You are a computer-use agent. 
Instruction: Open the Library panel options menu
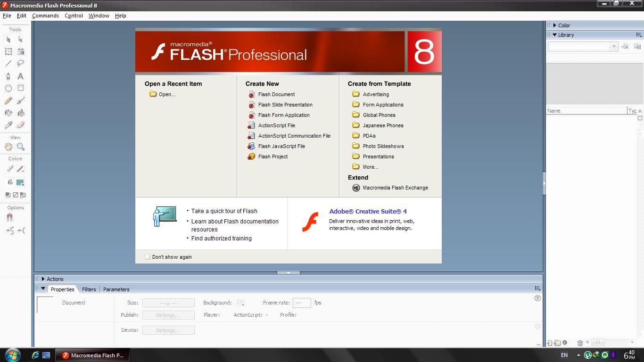click(639, 34)
